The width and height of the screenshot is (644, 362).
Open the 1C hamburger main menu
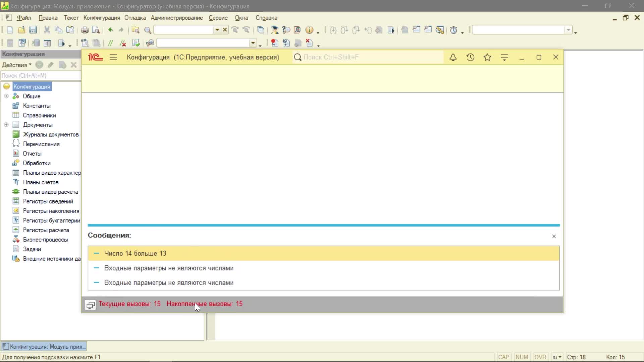click(113, 57)
